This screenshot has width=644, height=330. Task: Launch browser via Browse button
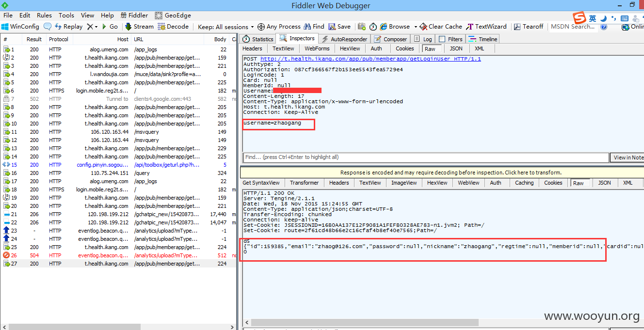pyautogui.click(x=395, y=27)
